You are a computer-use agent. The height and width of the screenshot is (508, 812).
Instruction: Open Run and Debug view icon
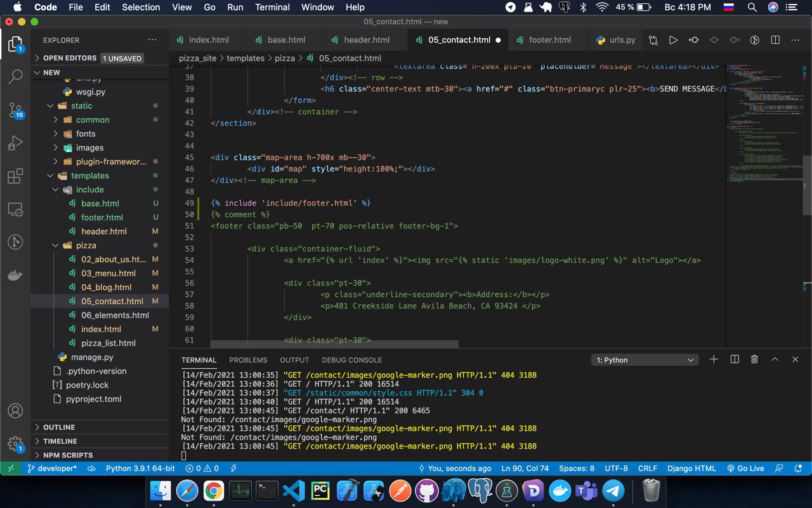coord(15,144)
